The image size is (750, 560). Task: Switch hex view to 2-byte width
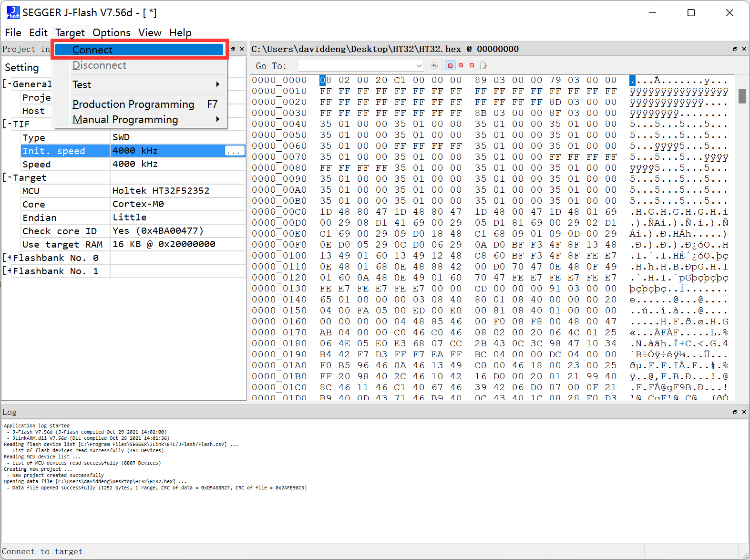461,65
